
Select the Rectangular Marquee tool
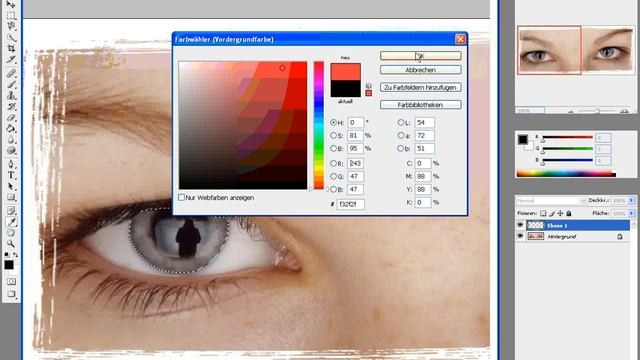tap(11, 16)
